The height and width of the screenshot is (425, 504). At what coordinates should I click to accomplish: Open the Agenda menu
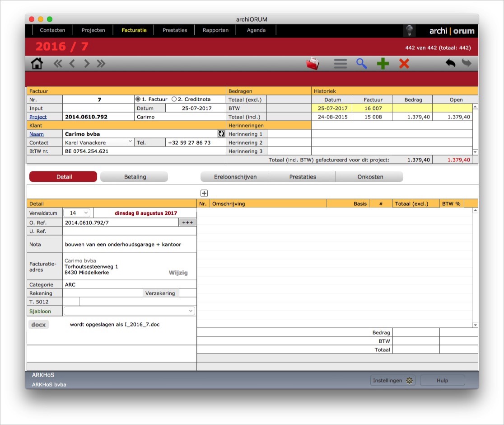tap(256, 30)
